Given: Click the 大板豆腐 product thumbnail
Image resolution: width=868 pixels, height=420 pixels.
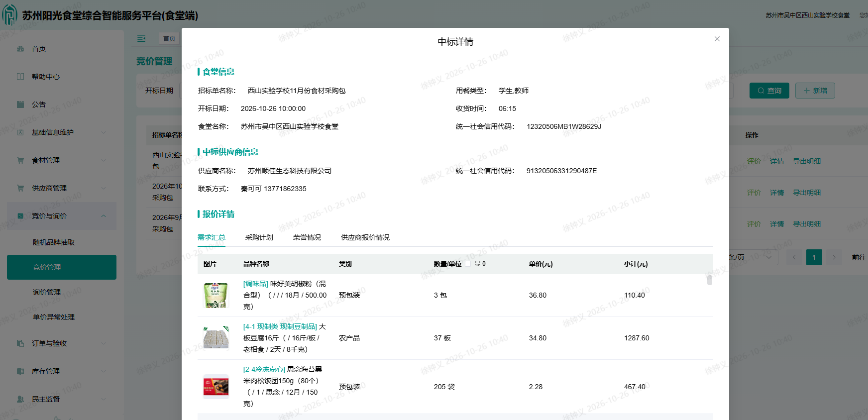Looking at the screenshot, I should (x=216, y=338).
